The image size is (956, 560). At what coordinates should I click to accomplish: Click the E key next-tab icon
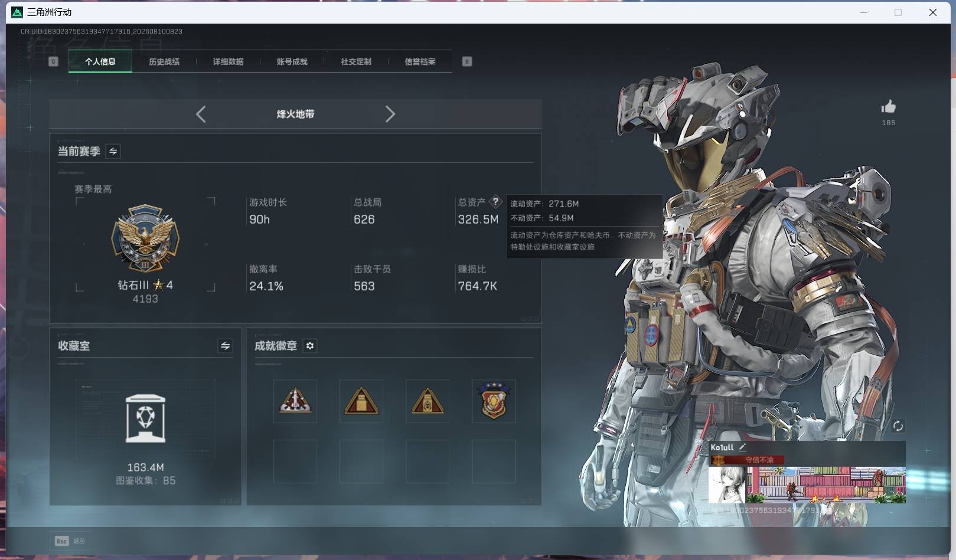click(467, 61)
